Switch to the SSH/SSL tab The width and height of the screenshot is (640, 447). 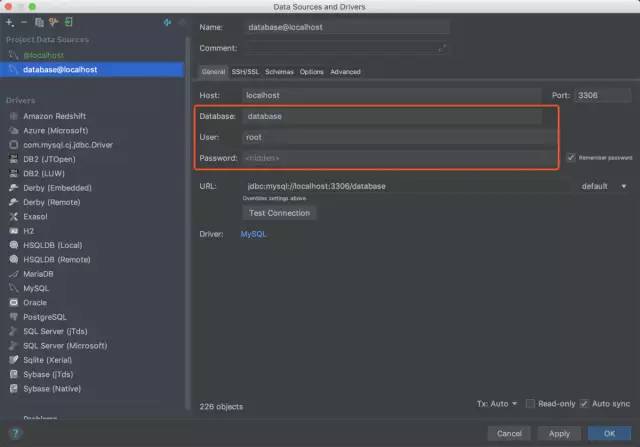tap(245, 72)
